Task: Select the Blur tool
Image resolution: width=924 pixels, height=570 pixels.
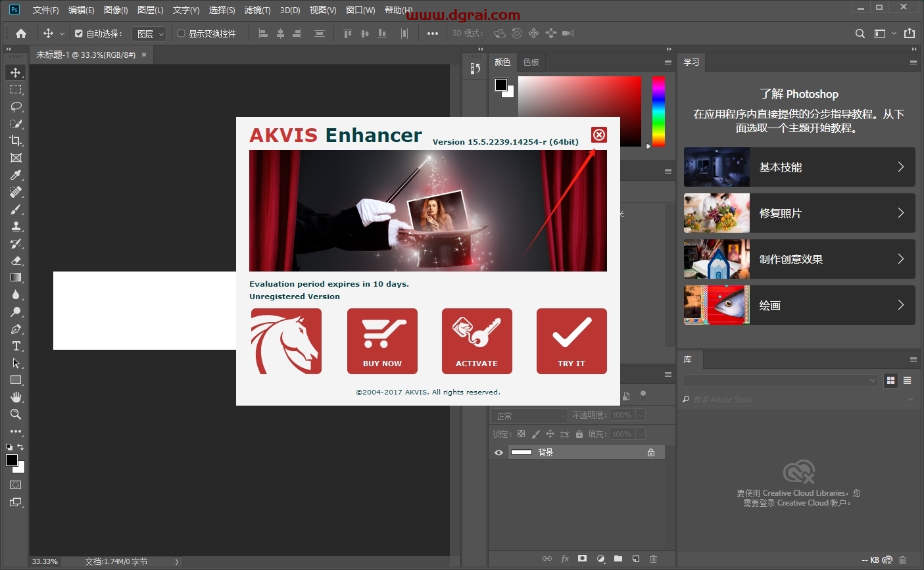Action: (16, 295)
